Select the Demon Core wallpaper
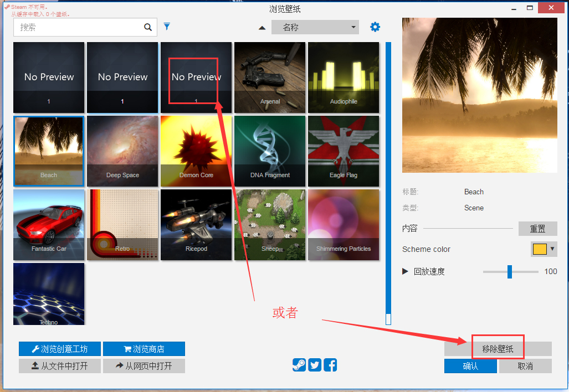 pyautogui.click(x=196, y=151)
